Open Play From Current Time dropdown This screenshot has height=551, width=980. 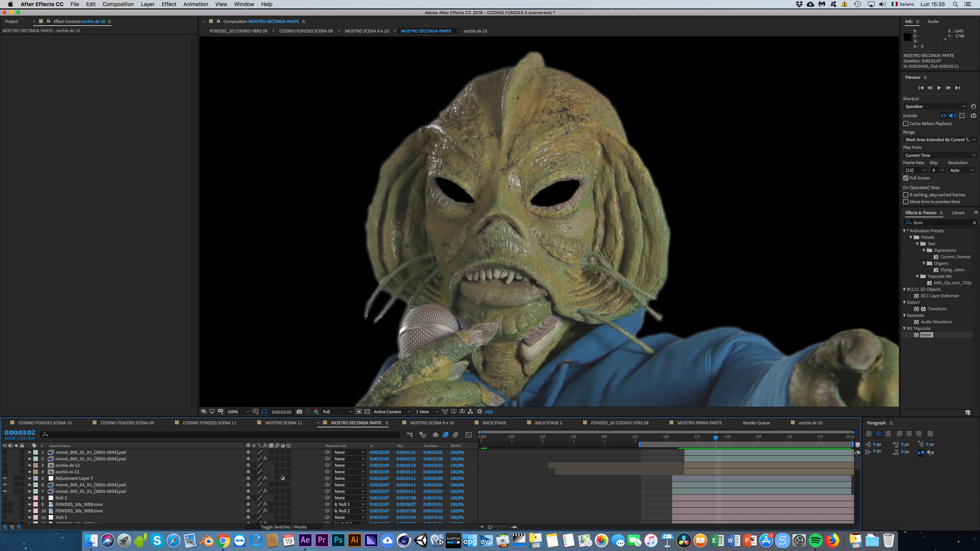[x=940, y=155]
